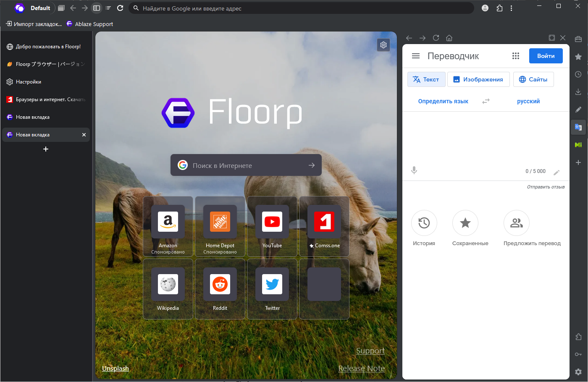Click the Импорт закладок bookmark item
The height and width of the screenshot is (382, 588).
[x=34, y=24]
